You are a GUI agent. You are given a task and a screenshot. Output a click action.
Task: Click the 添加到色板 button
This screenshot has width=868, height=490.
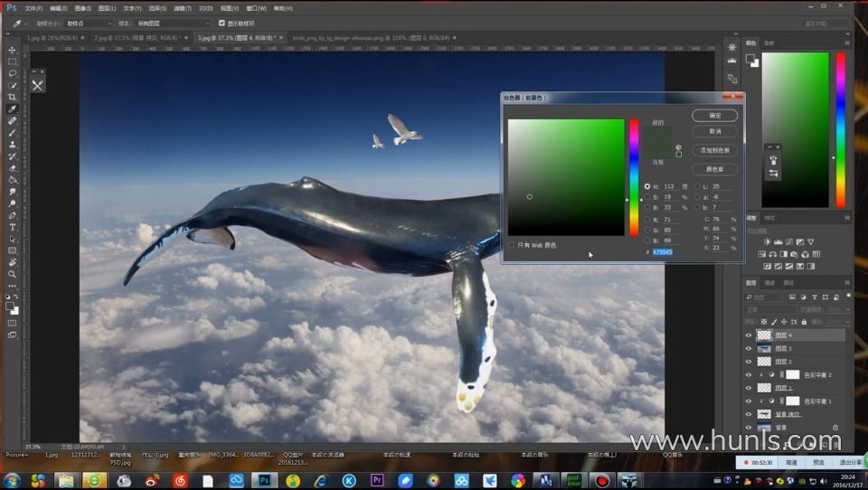click(x=714, y=150)
